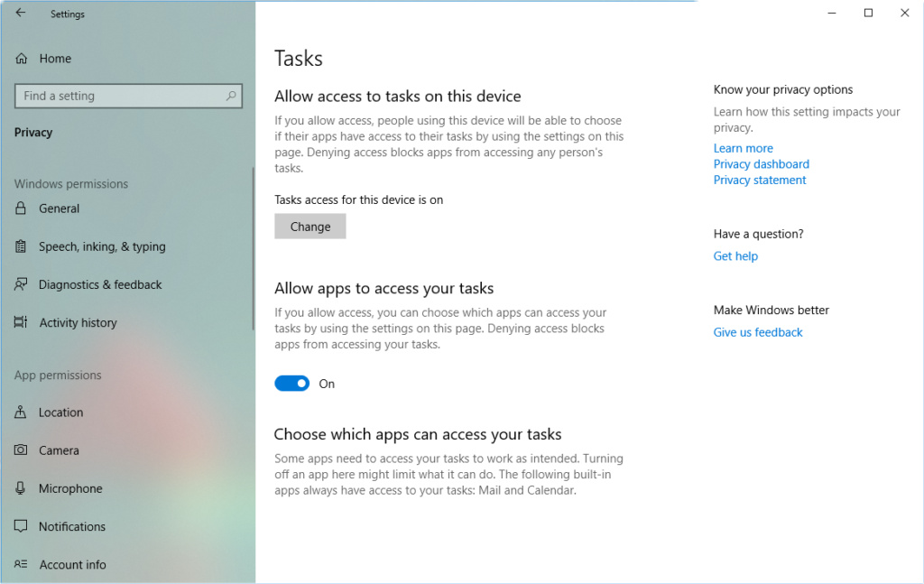This screenshot has height=584, width=924.
Task: Click the 'Have a question?' heading
Action: 758,234
